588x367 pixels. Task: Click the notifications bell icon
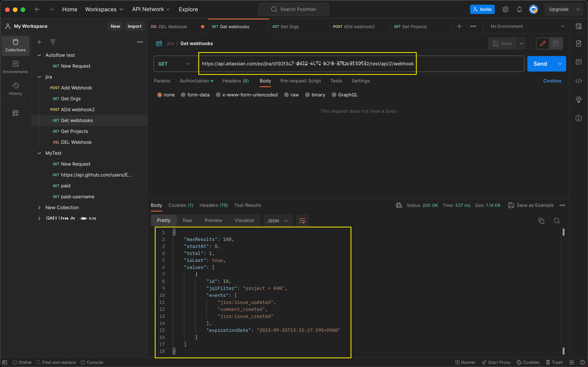(x=519, y=9)
